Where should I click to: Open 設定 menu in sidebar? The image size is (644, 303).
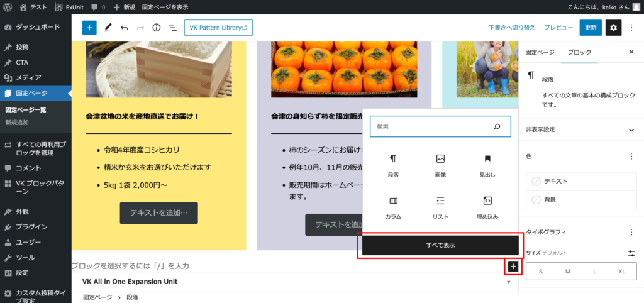(36, 273)
